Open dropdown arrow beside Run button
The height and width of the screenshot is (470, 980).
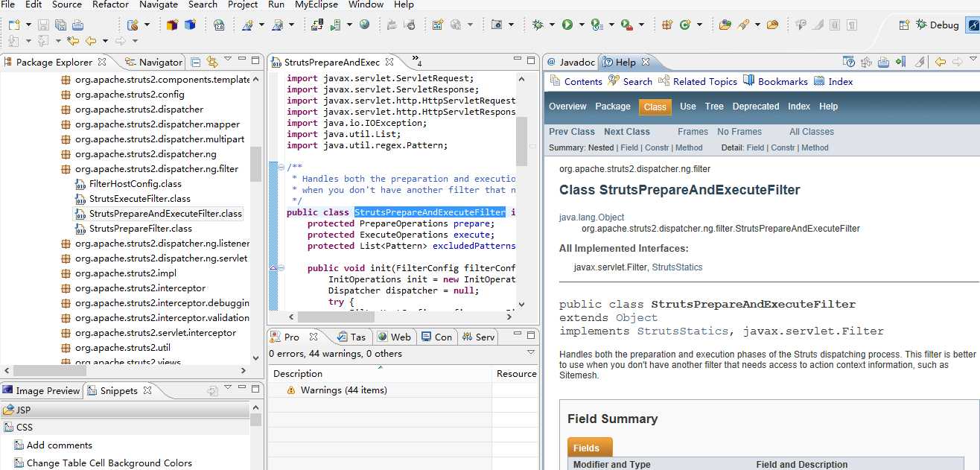coord(581,25)
